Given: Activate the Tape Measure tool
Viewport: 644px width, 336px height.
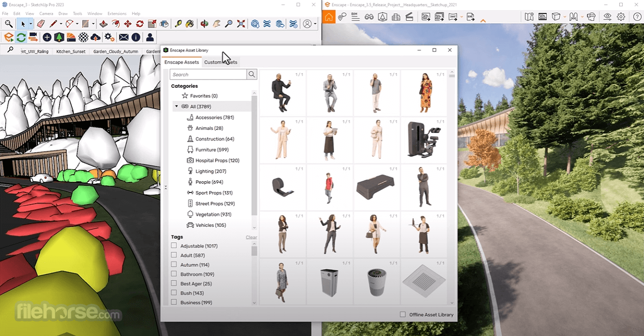Looking at the screenshot, I should click(178, 24).
